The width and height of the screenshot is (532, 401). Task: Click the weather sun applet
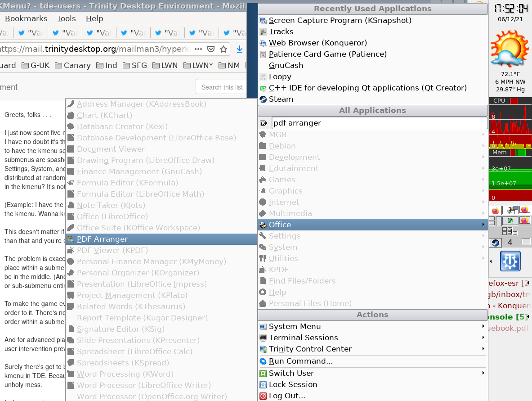tap(510, 48)
